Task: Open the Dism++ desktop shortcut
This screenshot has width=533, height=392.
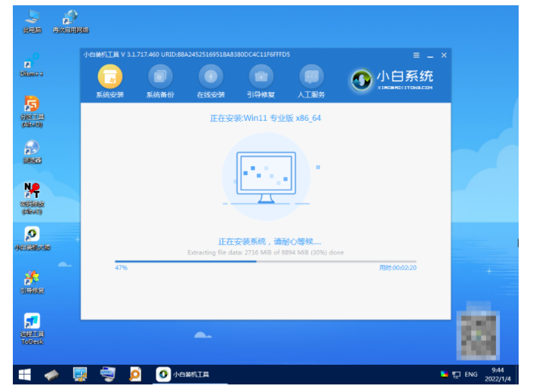Action: click(32, 63)
